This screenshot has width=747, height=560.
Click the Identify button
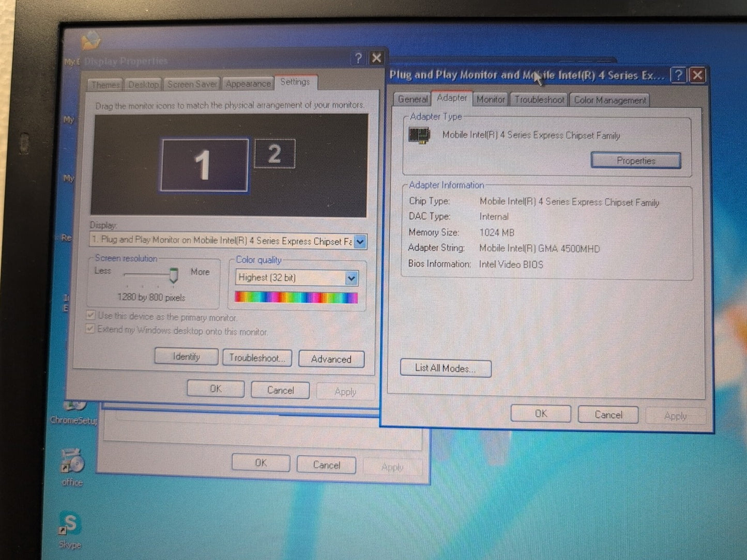point(186,356)
